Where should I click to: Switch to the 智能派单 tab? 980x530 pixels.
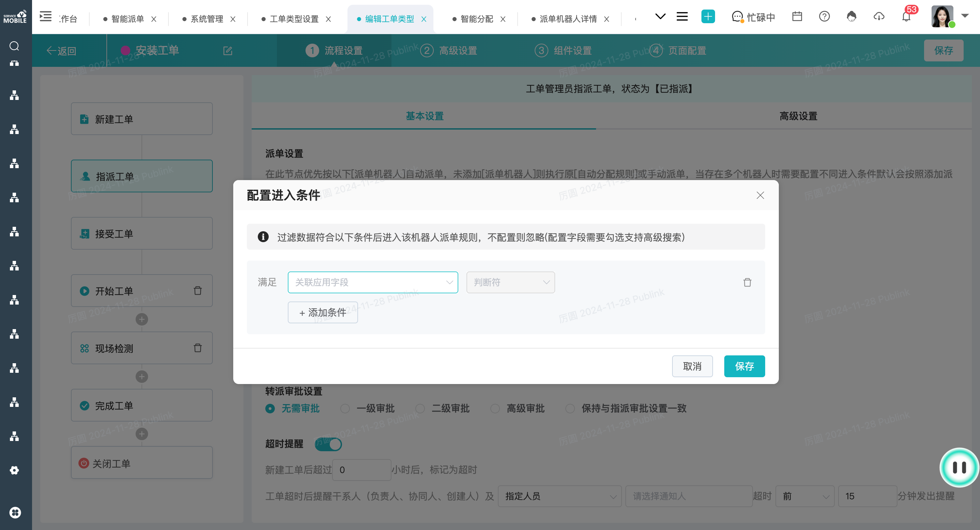(x=128, y=19)
